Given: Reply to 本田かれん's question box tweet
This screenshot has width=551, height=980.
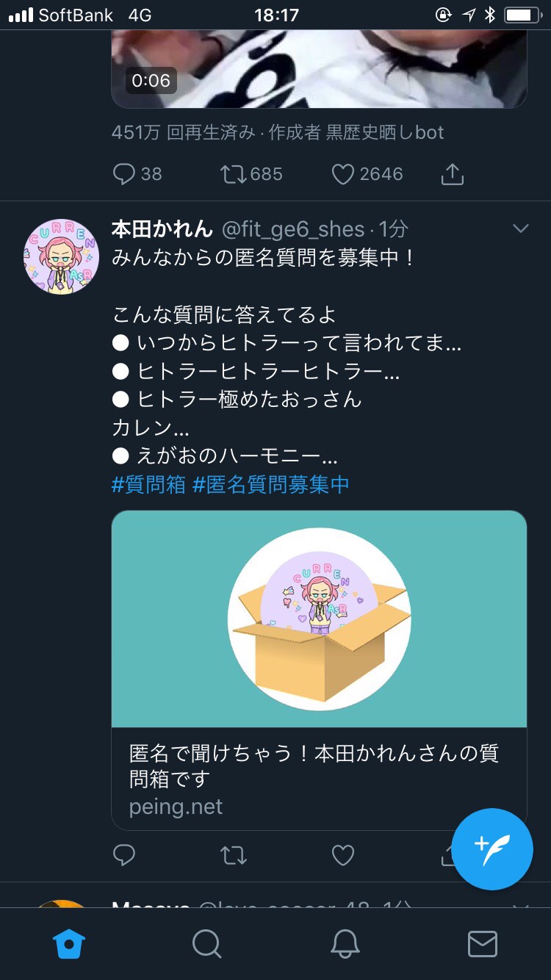Looking at the screenshot, I should tap(124, 855).
